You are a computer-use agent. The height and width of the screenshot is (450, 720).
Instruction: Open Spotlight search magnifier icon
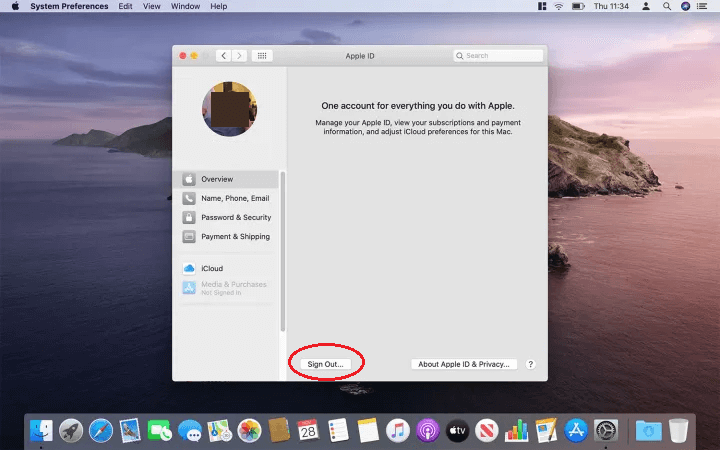click(667, 6)
